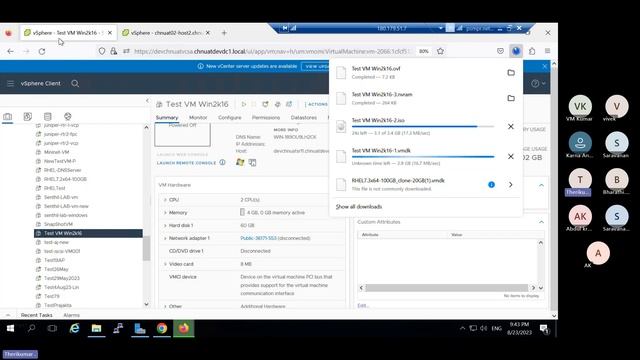
Task: Switch to second vSphere browser tab
Action: tap(166, 33)
